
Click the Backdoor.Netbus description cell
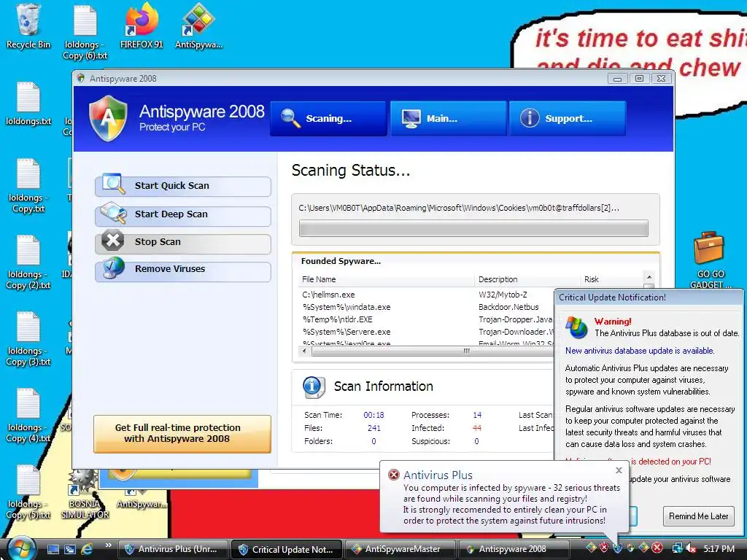[508, 307]
